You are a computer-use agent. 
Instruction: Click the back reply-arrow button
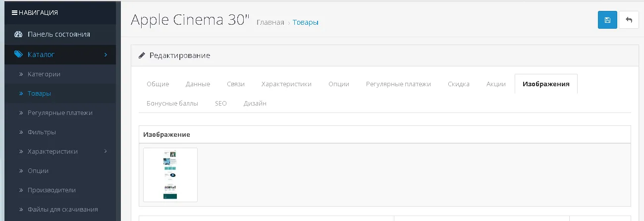pyautogui.click(x=629, y=20)
